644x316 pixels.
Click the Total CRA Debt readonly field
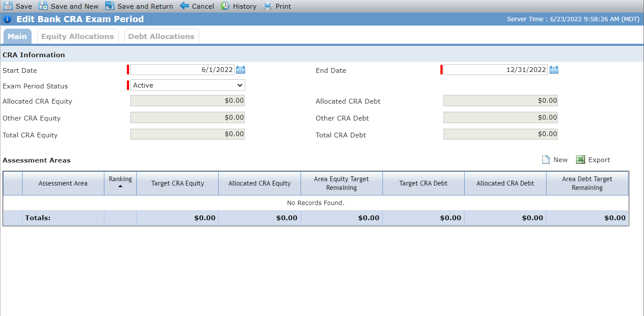[501, 134]
